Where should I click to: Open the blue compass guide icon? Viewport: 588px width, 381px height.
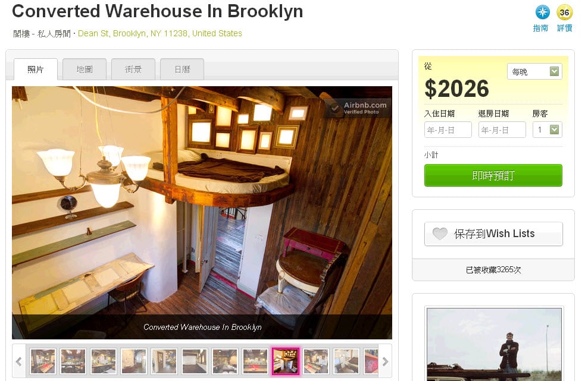click(542, 12)
